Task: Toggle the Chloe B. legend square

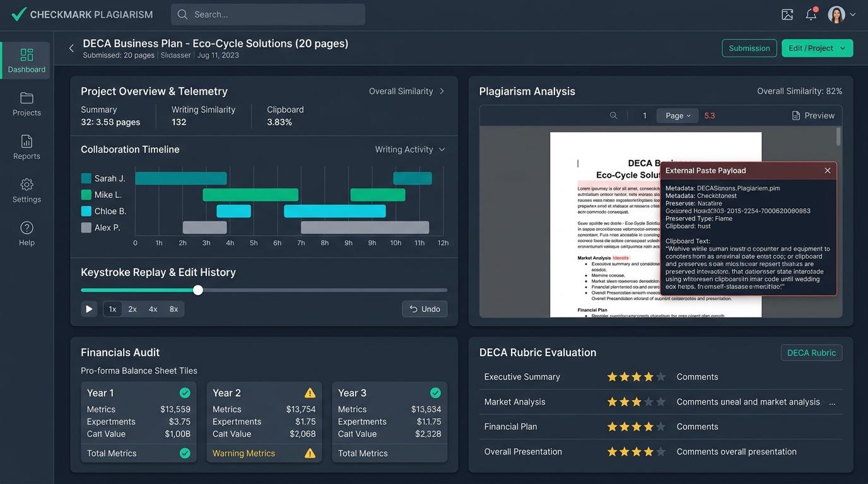Action: [86, 211]
